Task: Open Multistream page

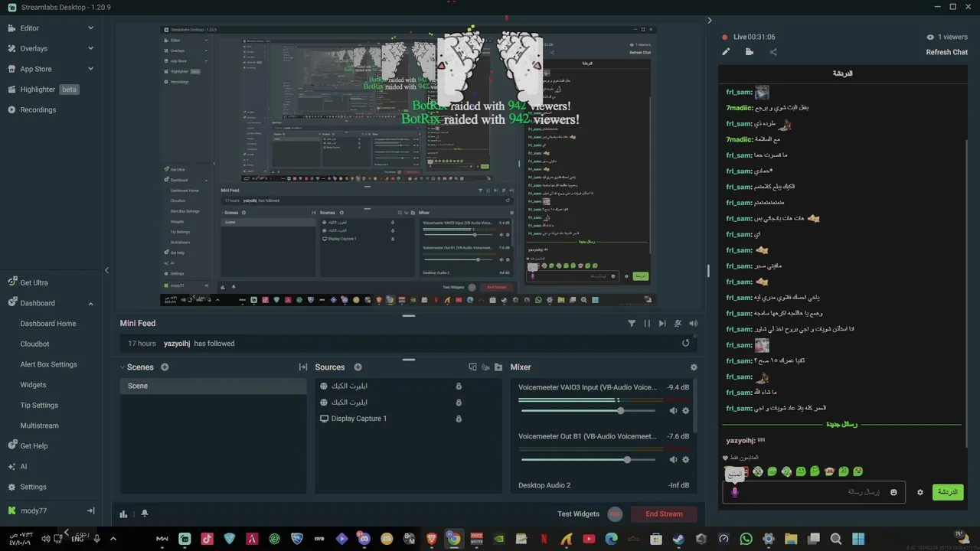Action: coord(39,425)
